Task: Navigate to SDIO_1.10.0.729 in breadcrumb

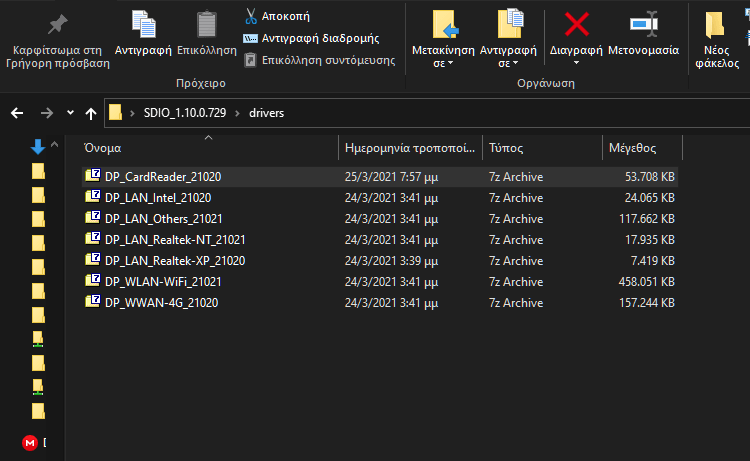Action: 185,113
